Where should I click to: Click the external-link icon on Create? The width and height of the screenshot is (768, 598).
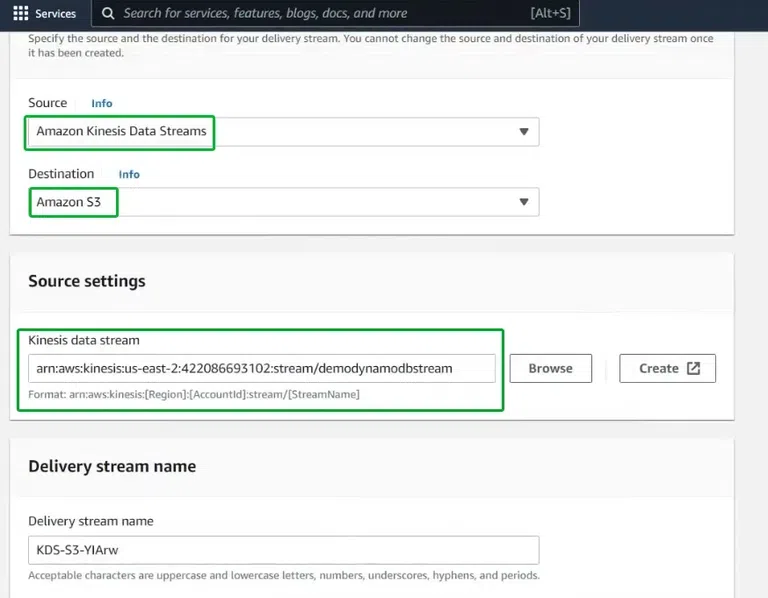click(x=694, y=368)
